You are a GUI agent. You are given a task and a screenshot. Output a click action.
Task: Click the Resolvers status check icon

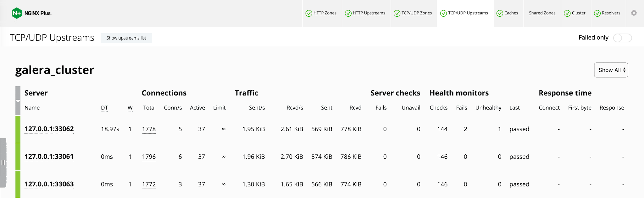tap(597, 13)
